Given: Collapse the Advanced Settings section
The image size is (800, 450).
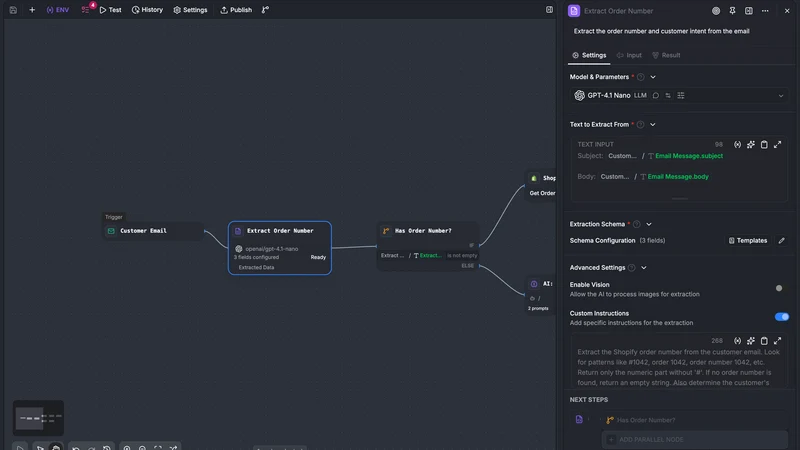Looking at the screenshot, I should (x=644, y=268).
